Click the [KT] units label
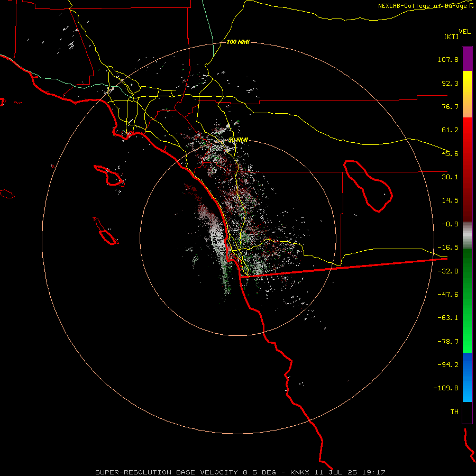Image resolution: width=476 pixels, height=476 pixels. coord(452,36)
